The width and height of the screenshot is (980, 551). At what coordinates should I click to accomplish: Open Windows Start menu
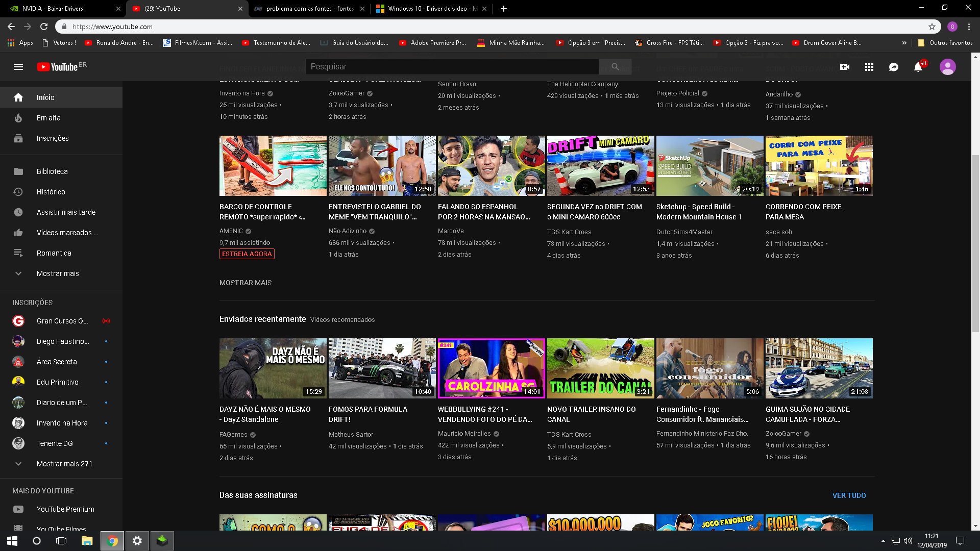tap(12, 541)
